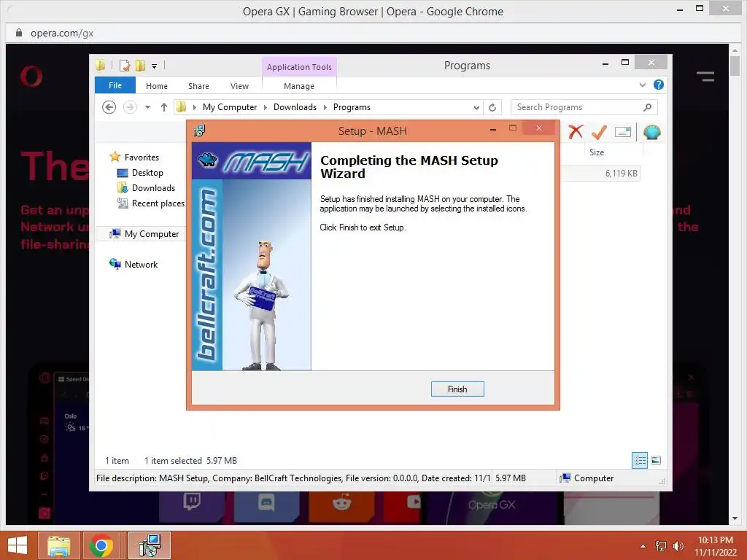Click the search magnifier icon
Screen dimensions: 747x560
[647, 107]
